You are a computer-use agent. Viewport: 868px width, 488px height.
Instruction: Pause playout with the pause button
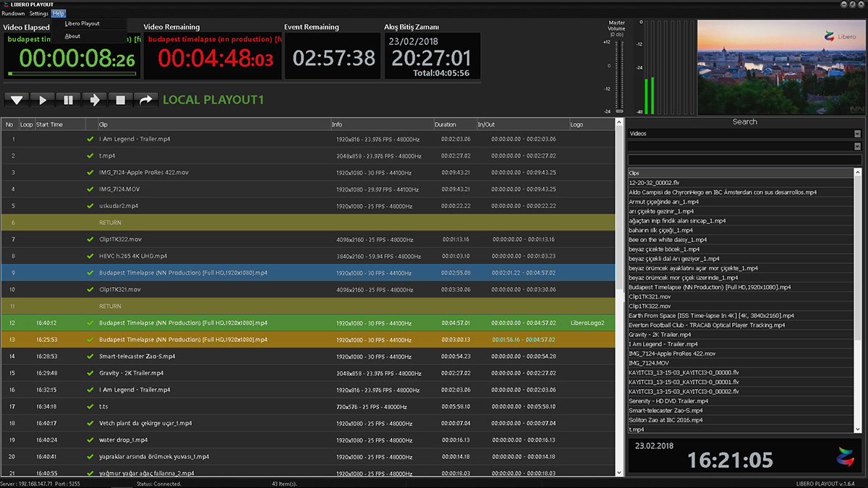(x=69, y=100)
